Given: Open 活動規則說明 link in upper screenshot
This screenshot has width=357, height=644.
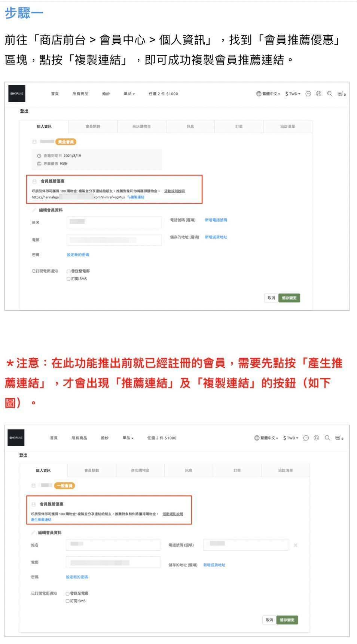Looking at the screenshot, I should pos(174,191).
